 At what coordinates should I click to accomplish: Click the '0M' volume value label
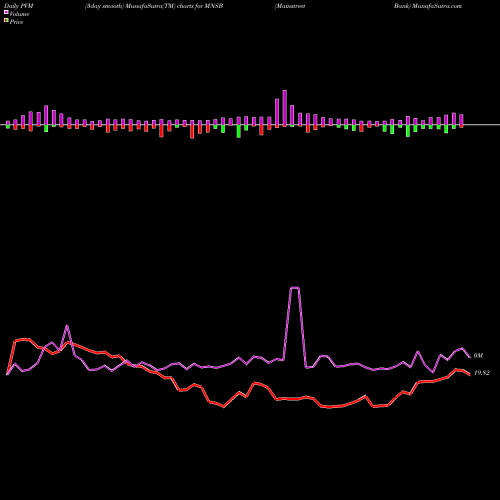(478, 356)
